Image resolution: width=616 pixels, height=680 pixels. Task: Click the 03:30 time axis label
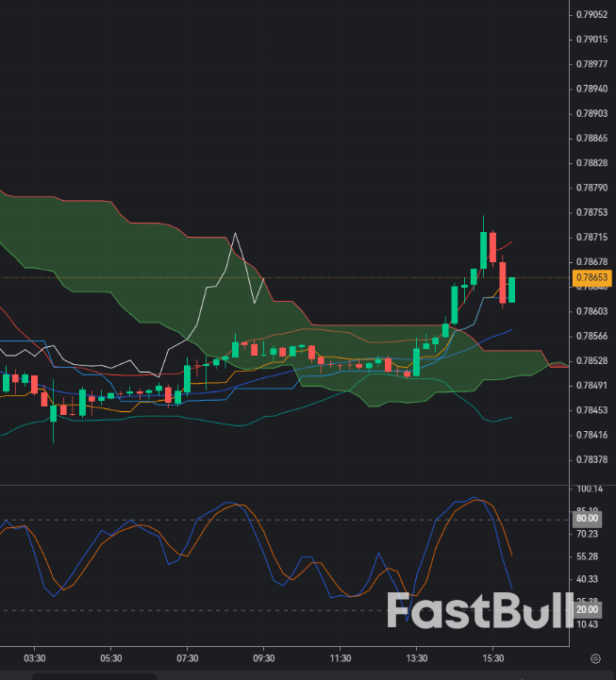(35, 658)
